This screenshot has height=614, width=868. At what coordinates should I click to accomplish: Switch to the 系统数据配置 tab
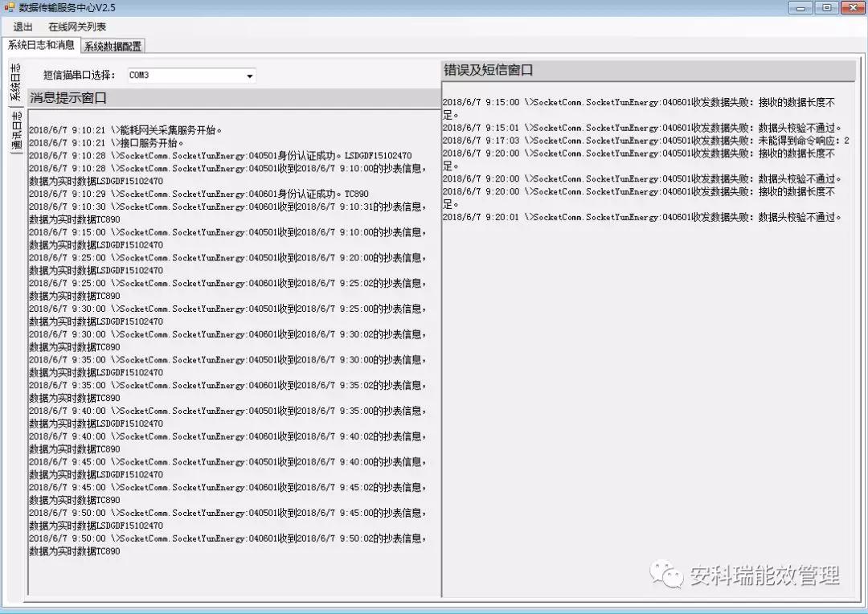click(x=113, y=46)
